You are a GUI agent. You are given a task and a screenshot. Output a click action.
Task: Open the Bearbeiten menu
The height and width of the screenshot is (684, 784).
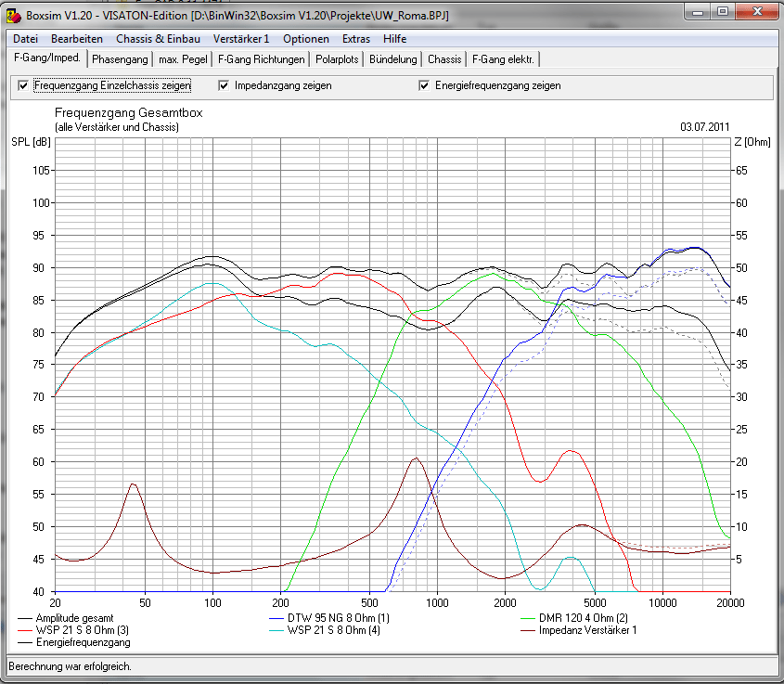pyautogui.click(x=77, y=39)
